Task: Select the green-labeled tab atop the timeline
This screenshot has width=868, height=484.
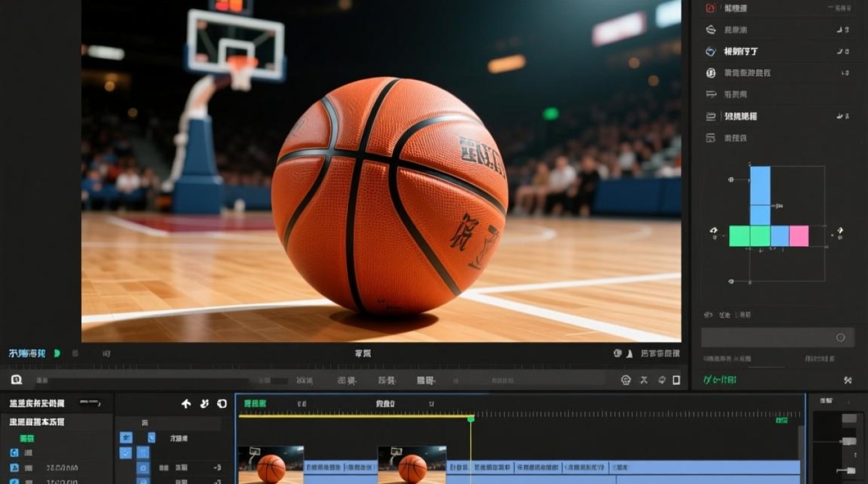Action: (x=254, y=403)
